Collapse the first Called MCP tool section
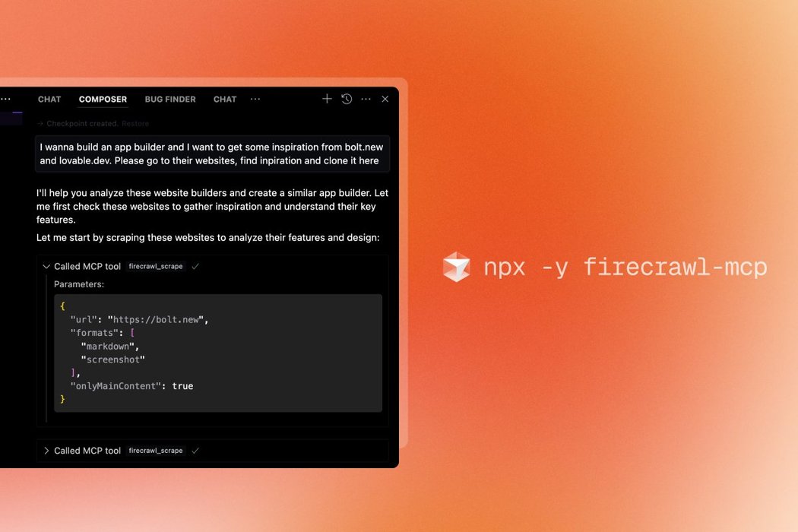Image resolution: width=798 pixels, height=532 pixels. point(46,266)
